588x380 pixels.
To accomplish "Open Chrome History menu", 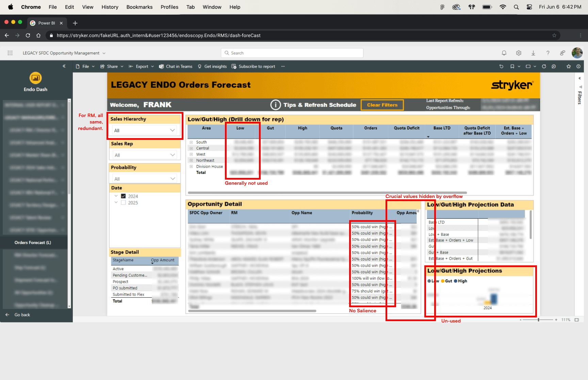I will tap(110, 7).
